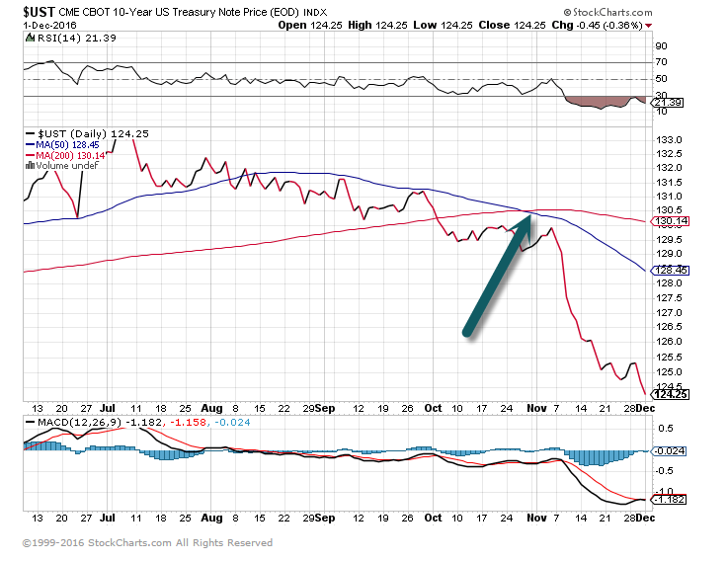Click the MACD histogram value '-0.024' in legend
Viewport: 728px width, 561px height.
tap(232, 422)
